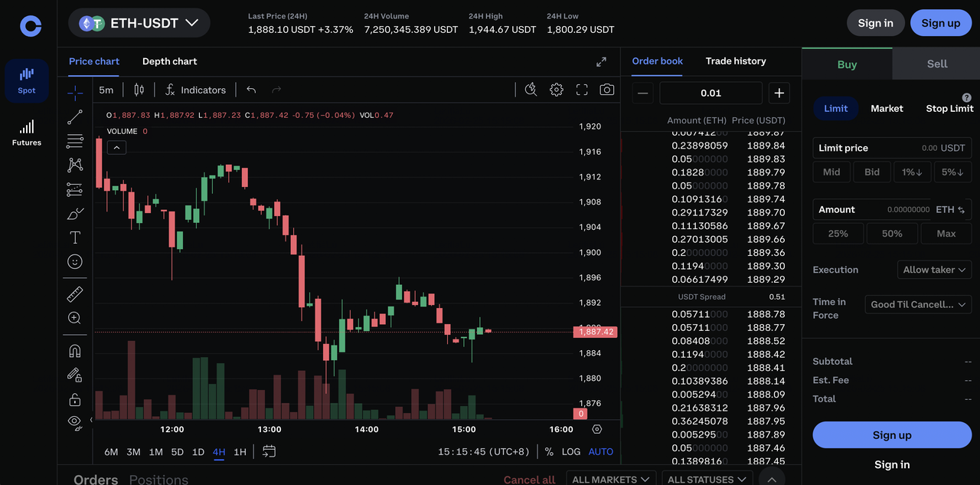Select the ruler measure tool
The height and width of the screenshot is (485, 980).
pyautogui.click(x=75, y=294)
